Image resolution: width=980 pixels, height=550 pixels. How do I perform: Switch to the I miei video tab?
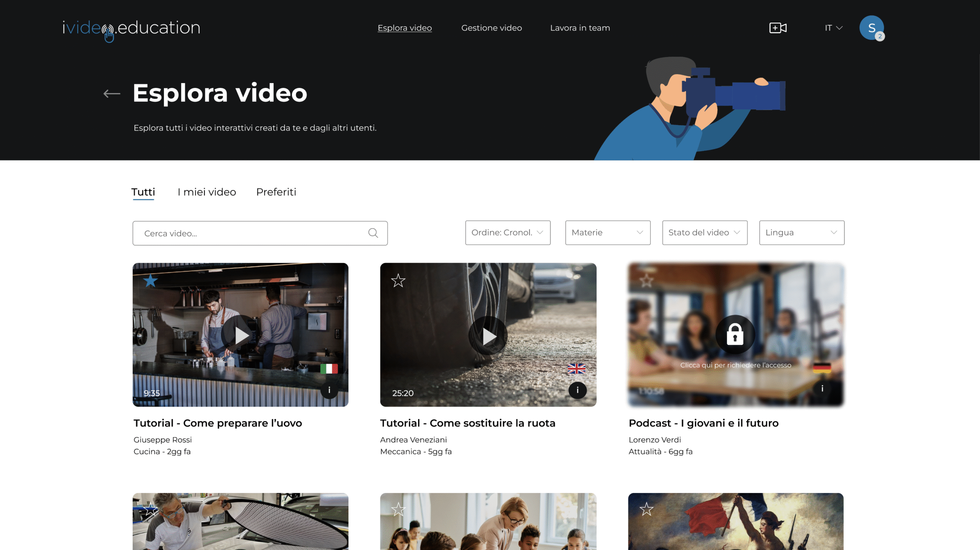click(x=207, y=192)
